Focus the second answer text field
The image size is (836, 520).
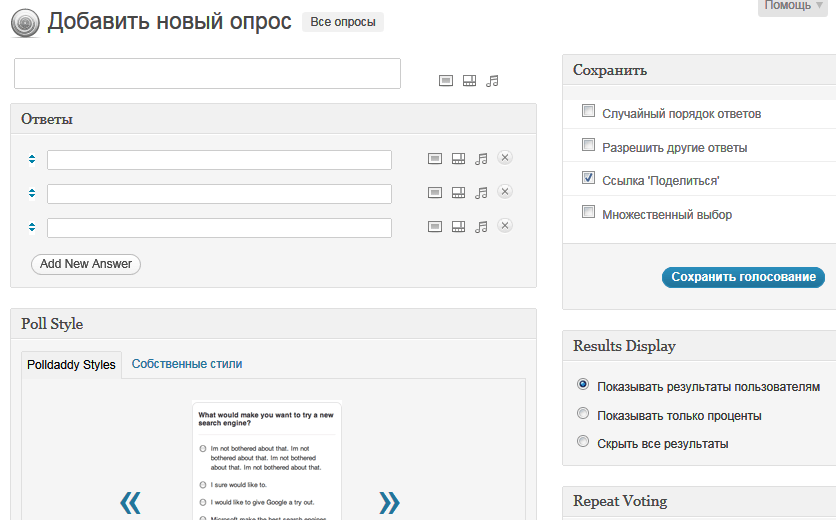(219, 194)
